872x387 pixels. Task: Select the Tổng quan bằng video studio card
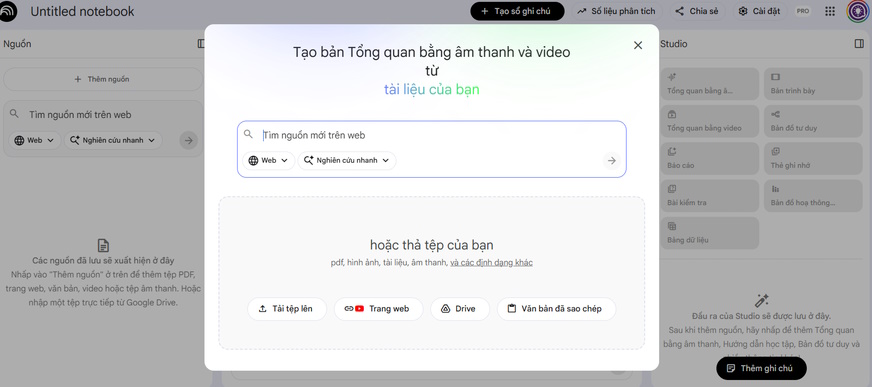[x=709, y=121]
